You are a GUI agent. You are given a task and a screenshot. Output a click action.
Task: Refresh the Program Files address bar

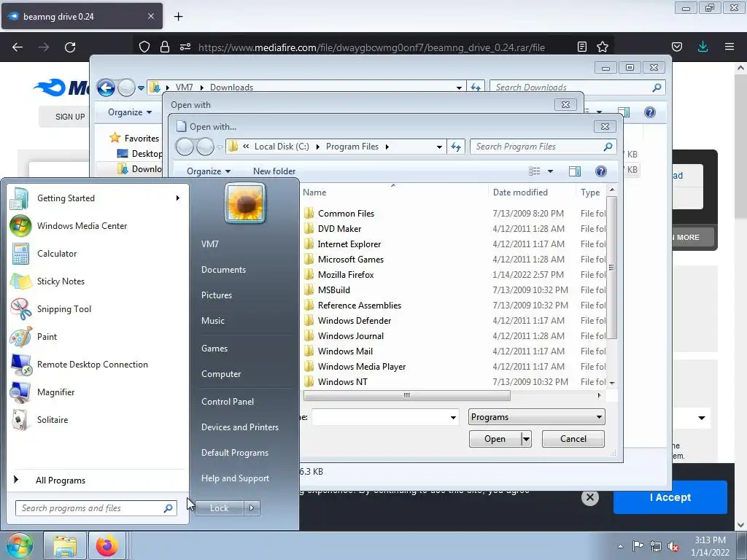click(x=456, y=147)
